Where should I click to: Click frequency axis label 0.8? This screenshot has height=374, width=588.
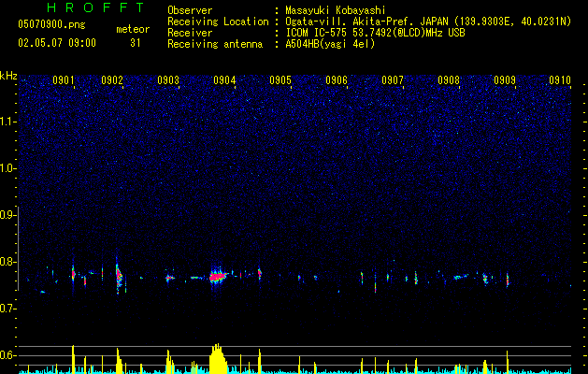click(8, 262)
